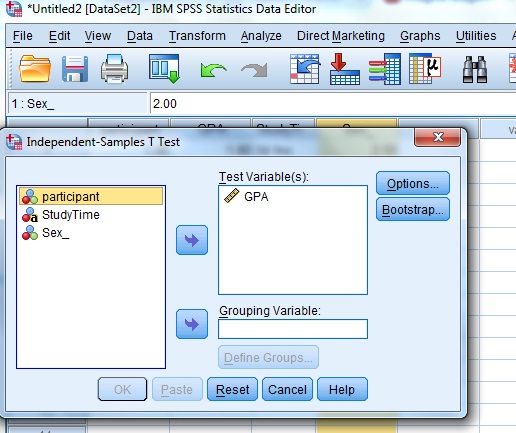Select participant in variable list

[x=91, y=196]
